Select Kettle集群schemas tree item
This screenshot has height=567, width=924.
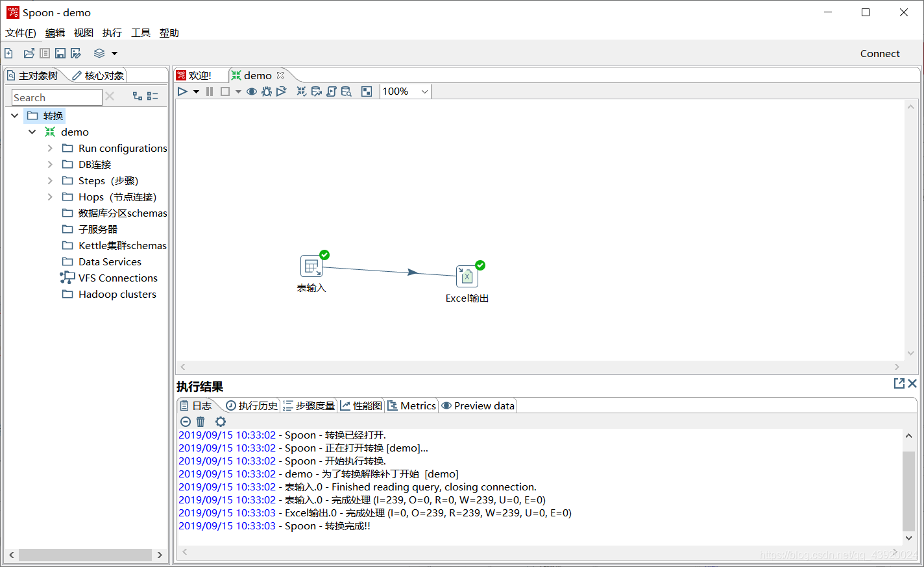pos(122,245)
